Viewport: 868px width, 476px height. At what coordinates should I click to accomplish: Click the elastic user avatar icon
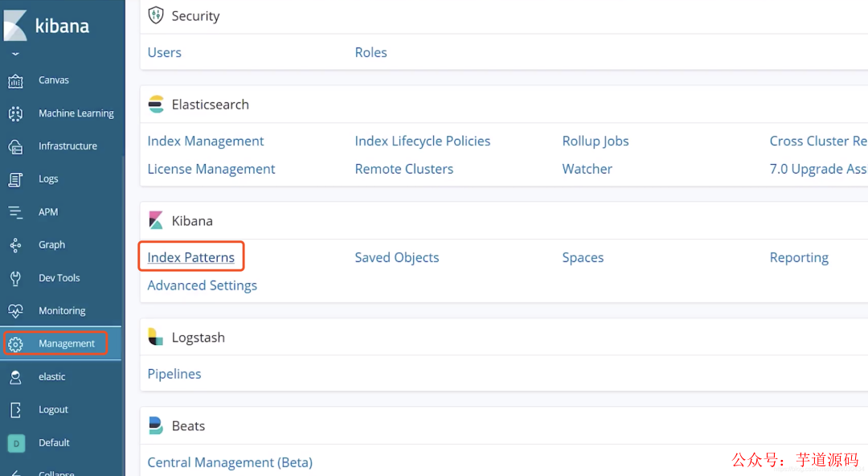[15, 377]
